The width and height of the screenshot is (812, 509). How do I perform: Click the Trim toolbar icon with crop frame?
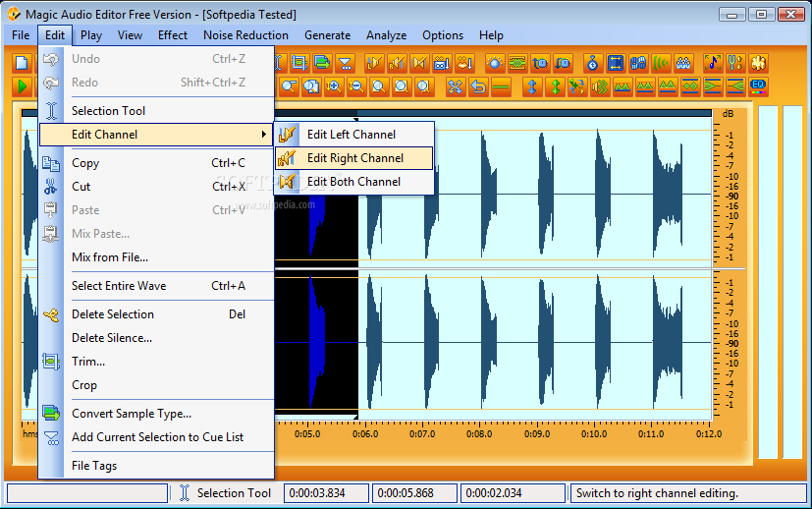[299, 63]
